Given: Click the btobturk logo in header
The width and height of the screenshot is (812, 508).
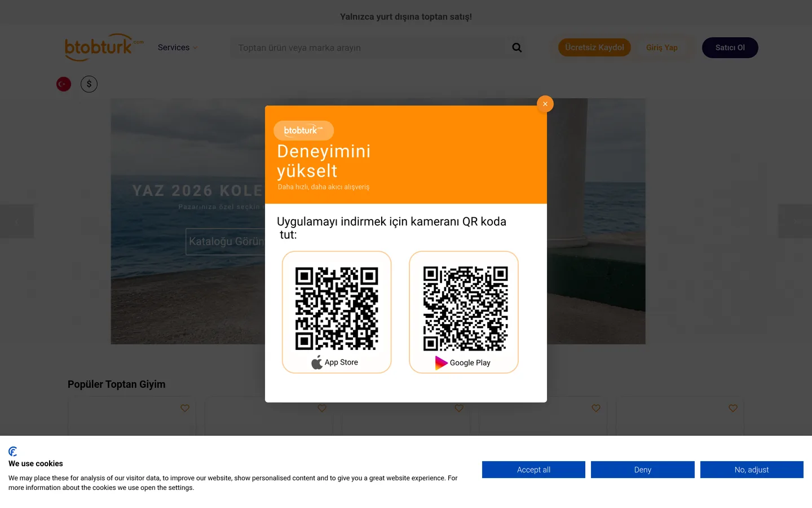Looking at the screenshot, I should click(104, 47).
